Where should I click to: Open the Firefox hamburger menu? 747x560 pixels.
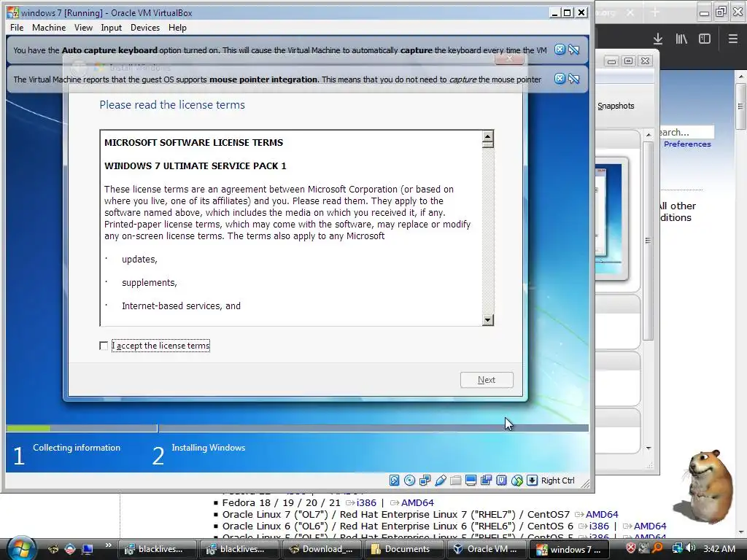click(732, 39)
